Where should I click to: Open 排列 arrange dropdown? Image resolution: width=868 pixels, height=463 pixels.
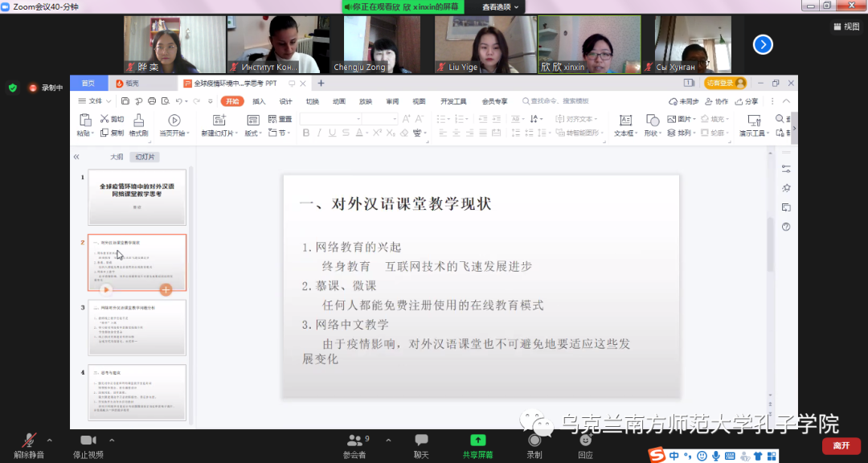click(x=682, y=133)
